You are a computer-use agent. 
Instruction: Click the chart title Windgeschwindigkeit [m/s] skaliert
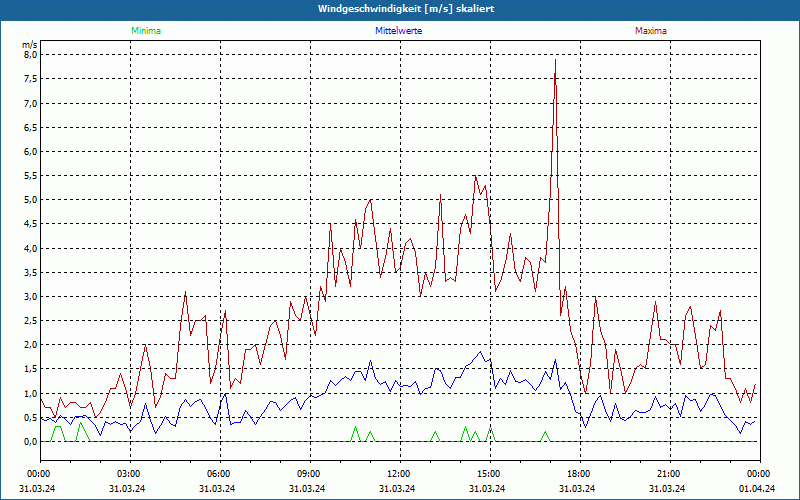coord(406,9)
